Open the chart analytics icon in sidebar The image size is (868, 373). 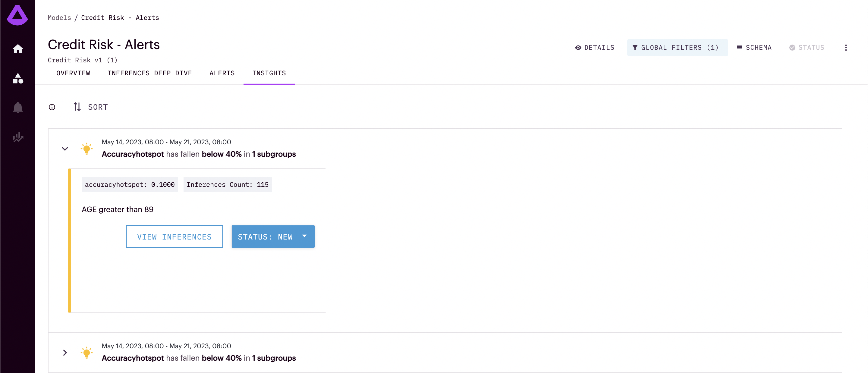click(17, 137)
